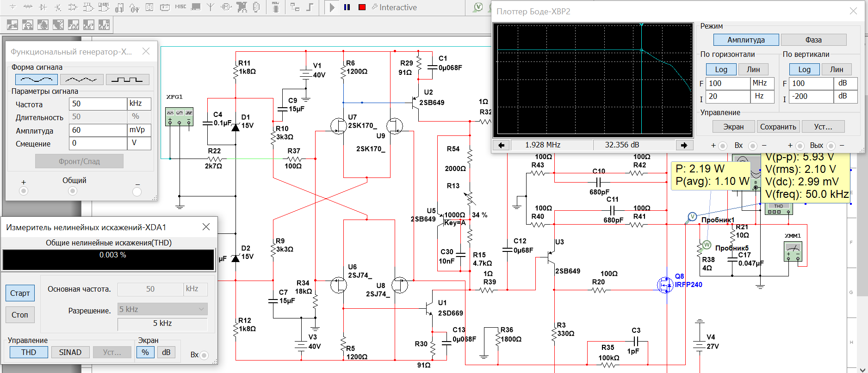
Task: Open the TTL components group
Action: click(x=88, y=7)
